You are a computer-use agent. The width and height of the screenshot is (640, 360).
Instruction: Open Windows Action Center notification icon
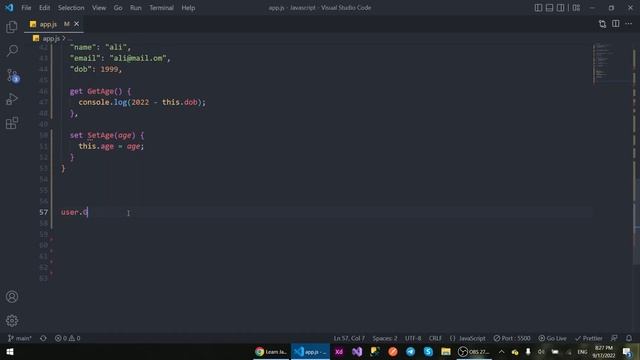point(627,352)
